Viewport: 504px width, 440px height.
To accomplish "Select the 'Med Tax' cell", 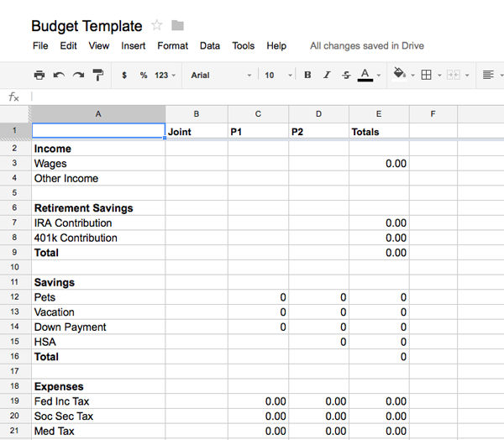I will tap(98, 431).
